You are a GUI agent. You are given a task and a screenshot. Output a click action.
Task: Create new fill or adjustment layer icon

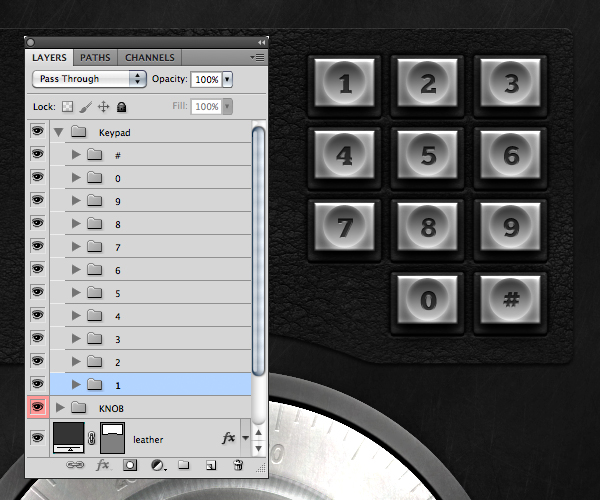click(158, 465)
